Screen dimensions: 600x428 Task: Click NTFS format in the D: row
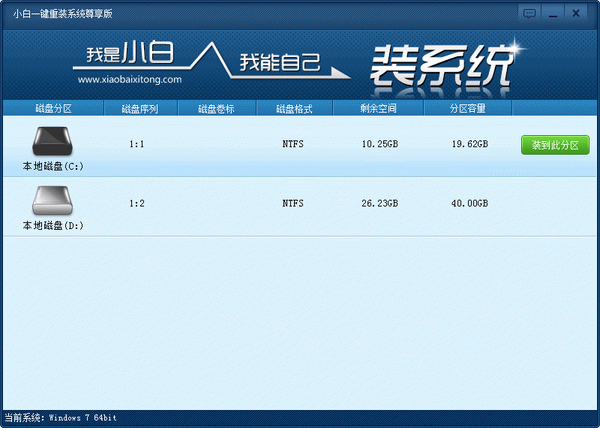[293, 203]
